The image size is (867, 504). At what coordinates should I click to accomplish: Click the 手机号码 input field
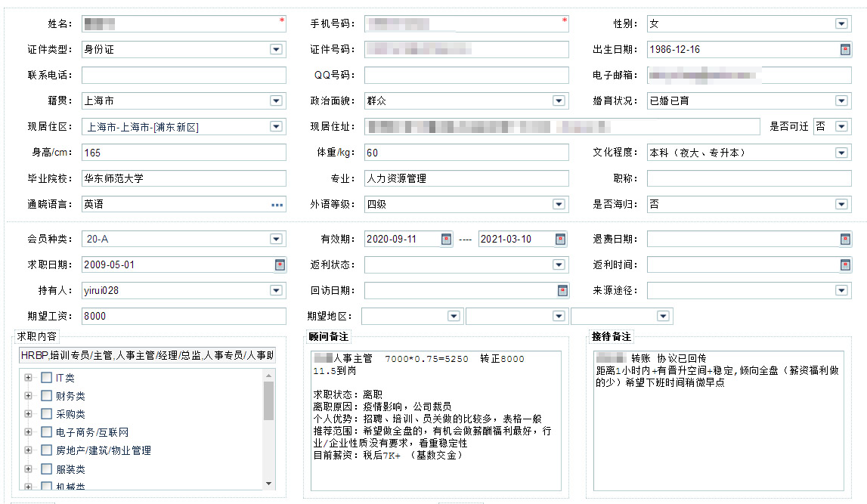tap(466, 23)
